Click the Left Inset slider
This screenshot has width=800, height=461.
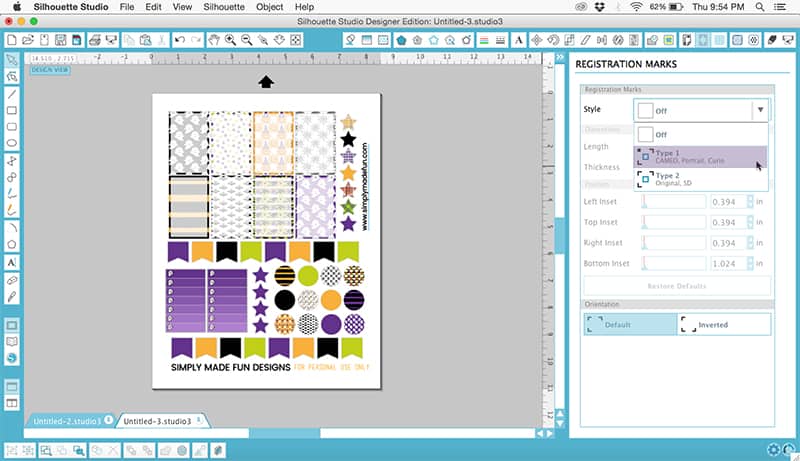pos(673,201)
